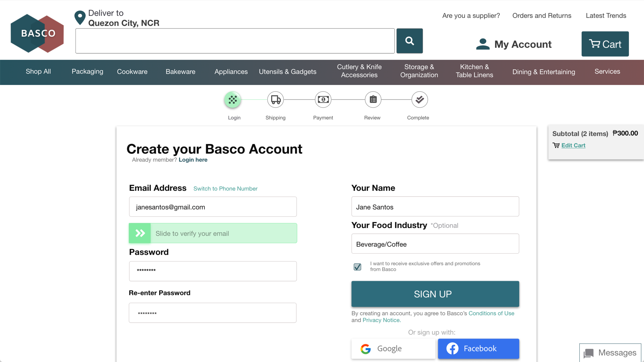Click Switch to Phone Number
The width and height of the screenshot is (644, 362).
point(225,188)
